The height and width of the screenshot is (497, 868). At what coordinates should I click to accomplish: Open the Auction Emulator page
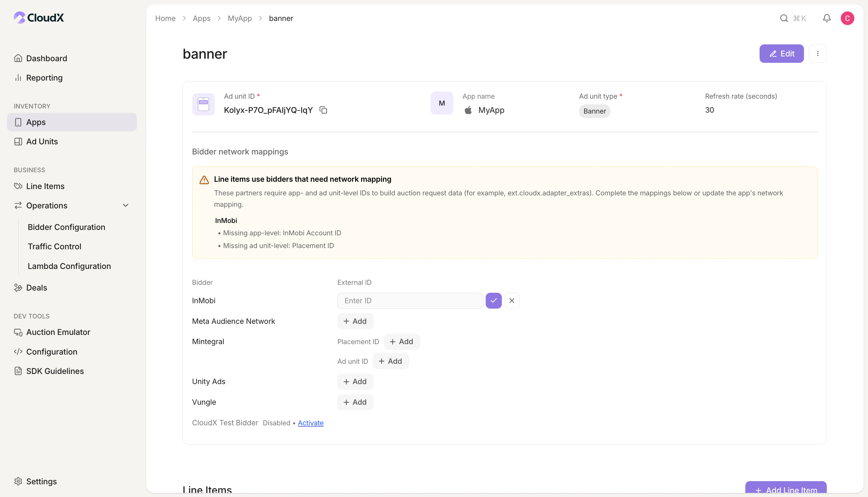click(x=58, y=332)
